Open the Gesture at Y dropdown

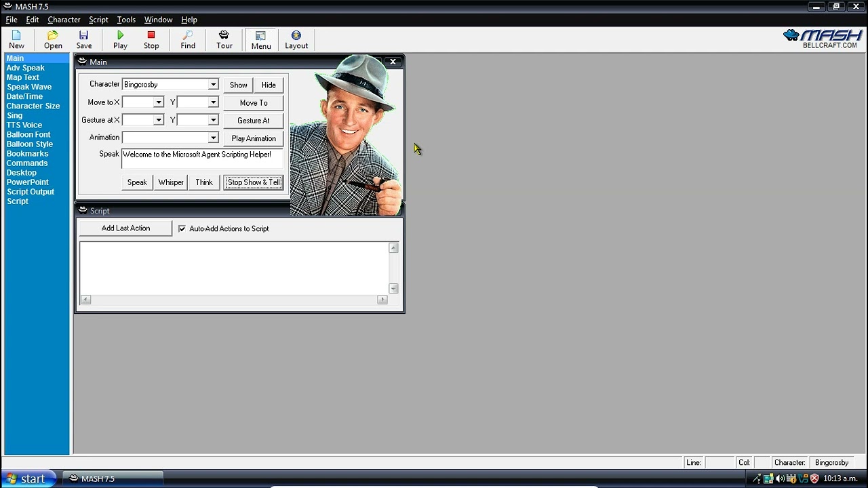pyautogui.click(x=213, y=120)
